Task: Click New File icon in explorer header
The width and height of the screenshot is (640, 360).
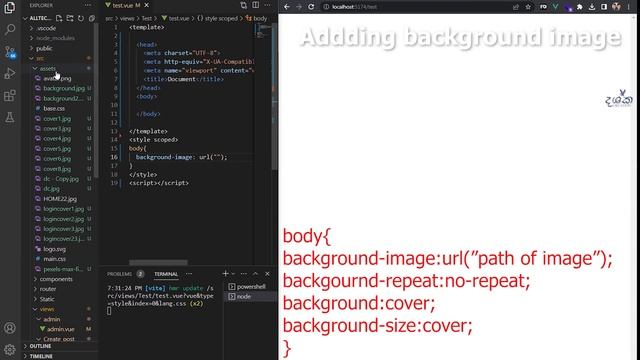Action: pos(59,18)
